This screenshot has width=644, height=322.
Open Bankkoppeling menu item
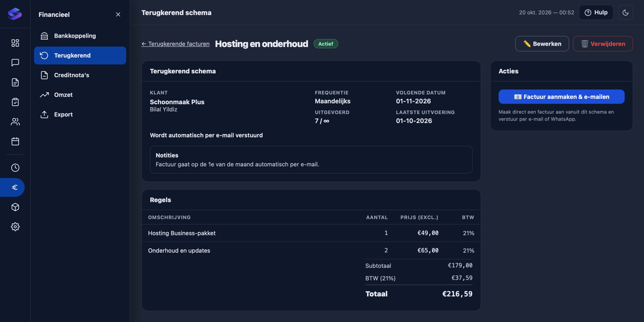pos(80,36)
